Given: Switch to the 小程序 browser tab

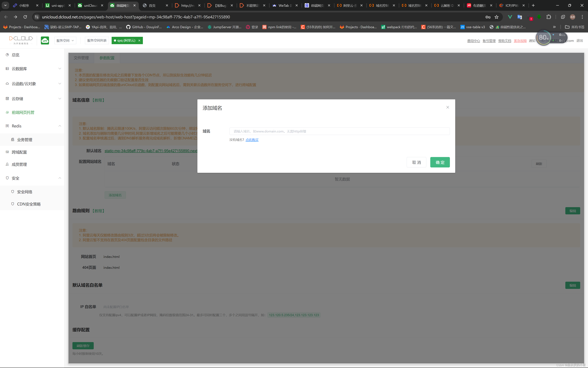Looking at the screenshot, I should (x=26, y=5).
